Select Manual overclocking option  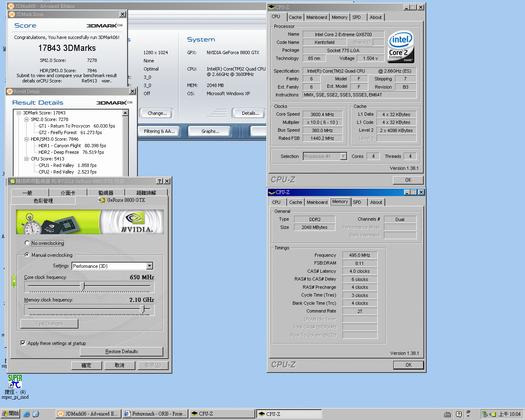click(27, 255)
